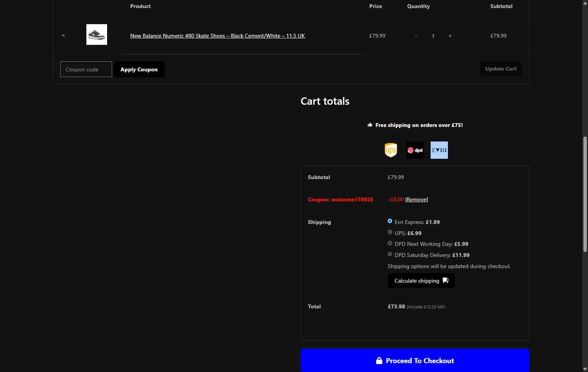Viewport: 588px width, 372px height.
Task: Click the truck icon on Calculate shipping
Action: point(445,280)
